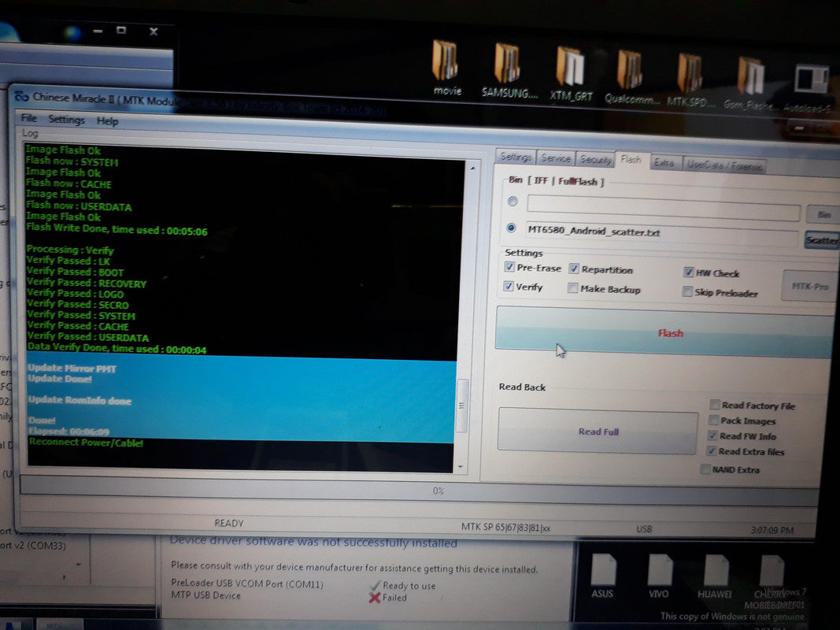The width and height of the screenshot is (840, 630).
Task: Enable the Make Backup checkbox
Action: (x=572, y=288)
